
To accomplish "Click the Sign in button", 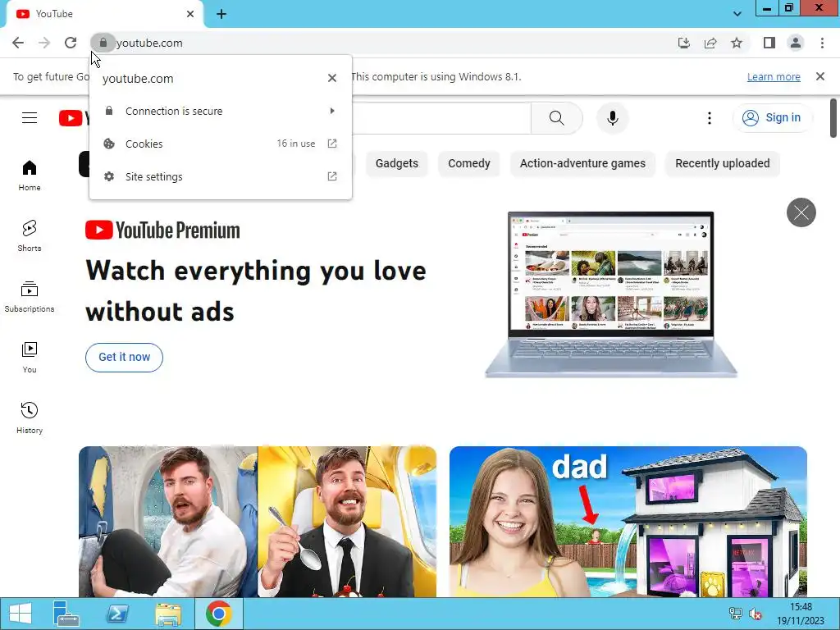I will pos(773,118).
